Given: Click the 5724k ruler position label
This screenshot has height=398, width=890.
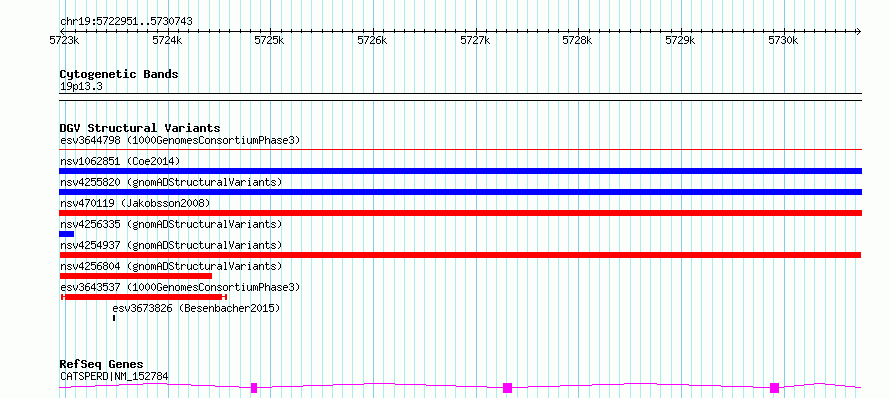Looking at the screenshot, I should point(167,41).
